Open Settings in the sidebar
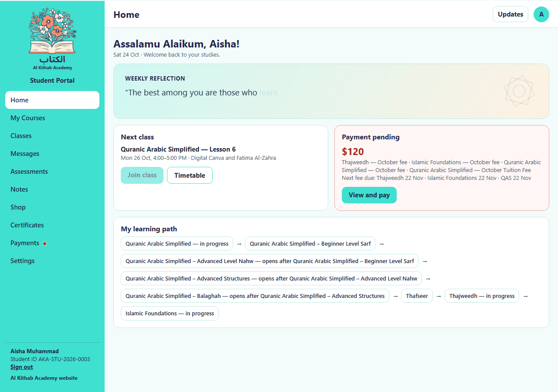 point(52,261)
